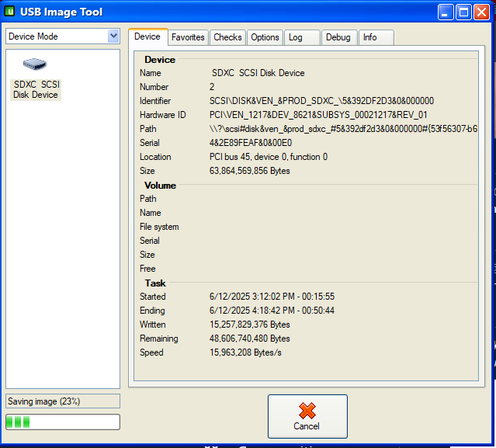Switch to the Options tab
The height and width of the screenshot is (448, 496).
pyautogui.click(x=265, y=37)
